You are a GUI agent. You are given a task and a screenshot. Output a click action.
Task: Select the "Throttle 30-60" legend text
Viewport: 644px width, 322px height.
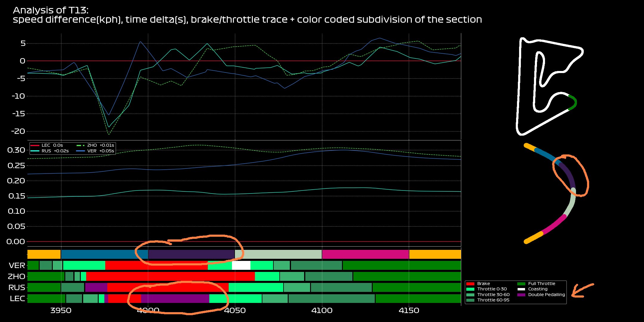[493, 295]
